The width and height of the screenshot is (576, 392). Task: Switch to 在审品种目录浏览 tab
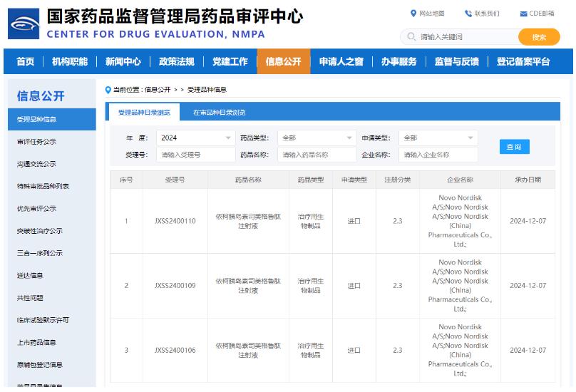pyautogui.click(x=220, y=113)
